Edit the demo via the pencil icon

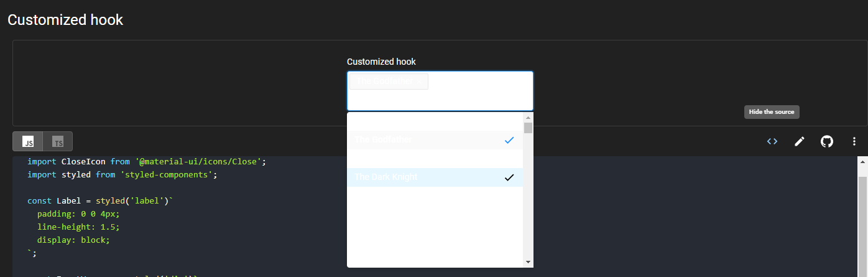pyautogui.click(x=800, y=141)
